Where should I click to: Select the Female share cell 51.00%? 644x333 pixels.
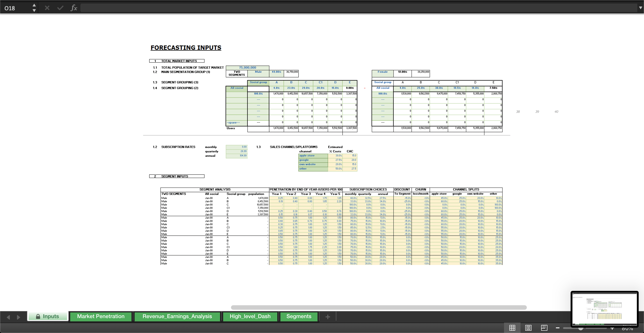[402, 73]
